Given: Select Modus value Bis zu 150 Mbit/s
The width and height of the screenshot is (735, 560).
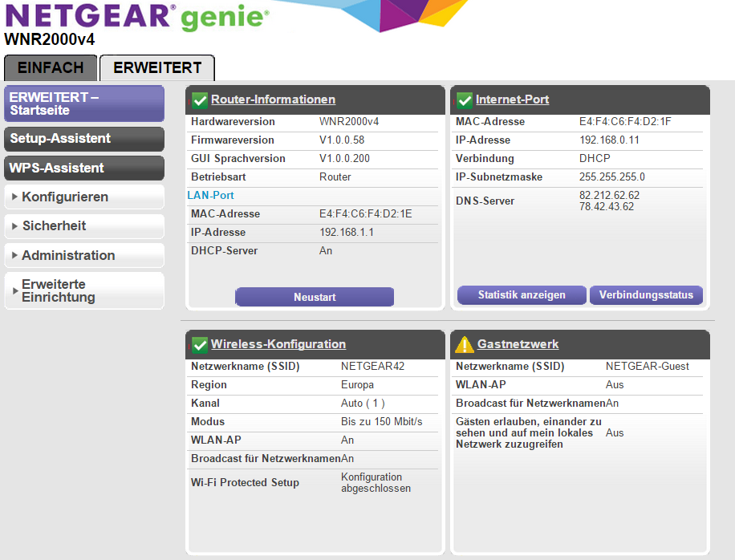Looking at the screenshot, I should (x=382, y=422).
